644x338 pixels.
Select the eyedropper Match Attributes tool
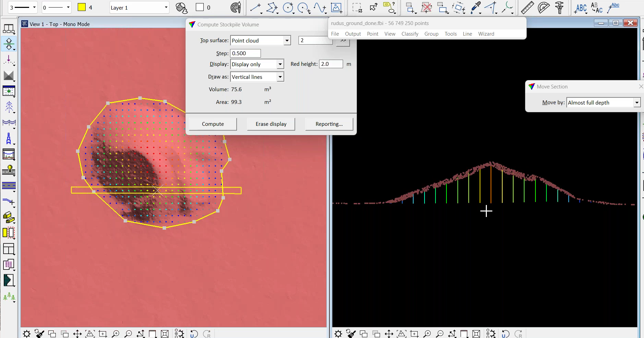pyautogui.click(x=475, y=8)
